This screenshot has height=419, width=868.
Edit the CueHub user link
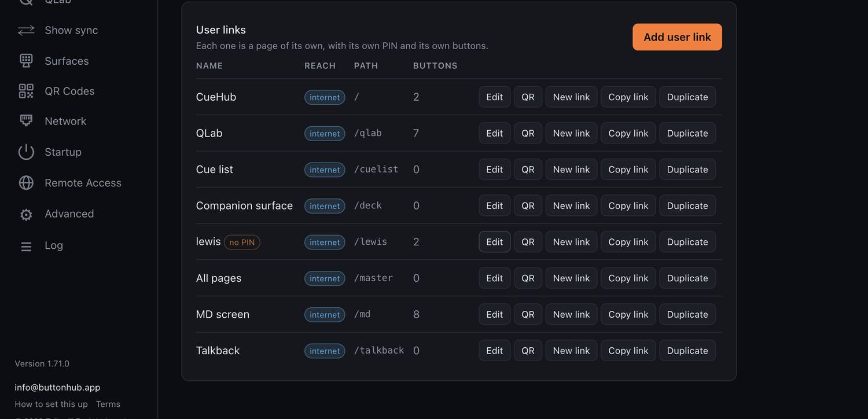[495, 97]
